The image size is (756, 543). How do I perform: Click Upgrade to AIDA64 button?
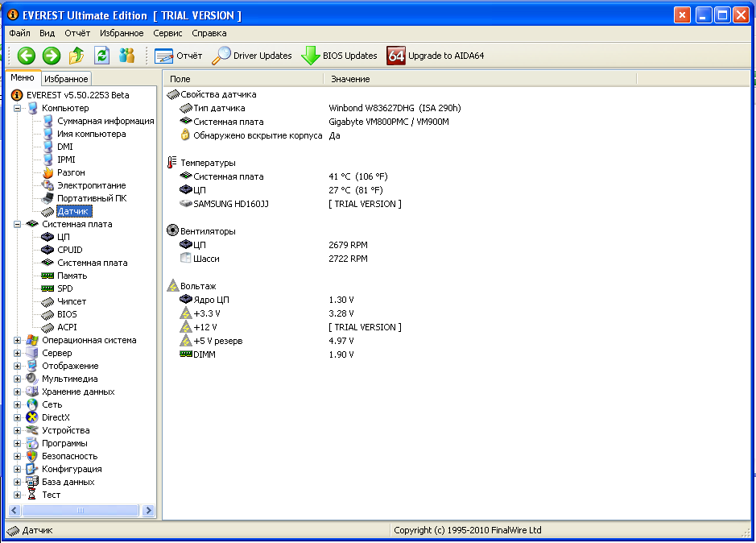pyautogui.click(x=436, y=56)
